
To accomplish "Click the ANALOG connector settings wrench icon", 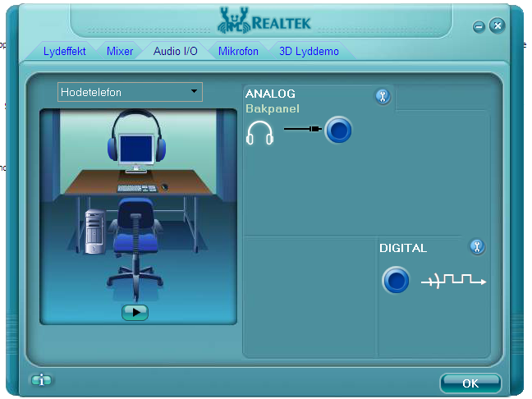I will click(383, 97).
